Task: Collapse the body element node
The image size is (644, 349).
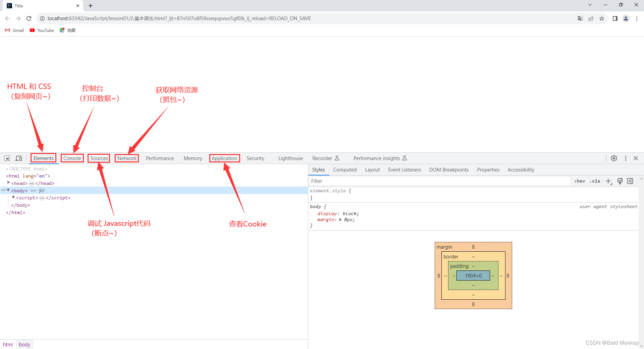Action: tap(8, 190)
